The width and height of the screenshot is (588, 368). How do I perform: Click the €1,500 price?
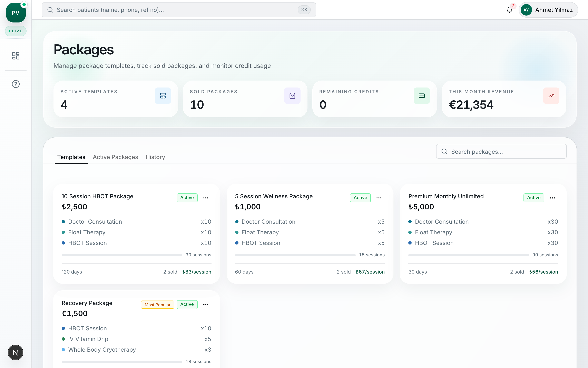75,313
